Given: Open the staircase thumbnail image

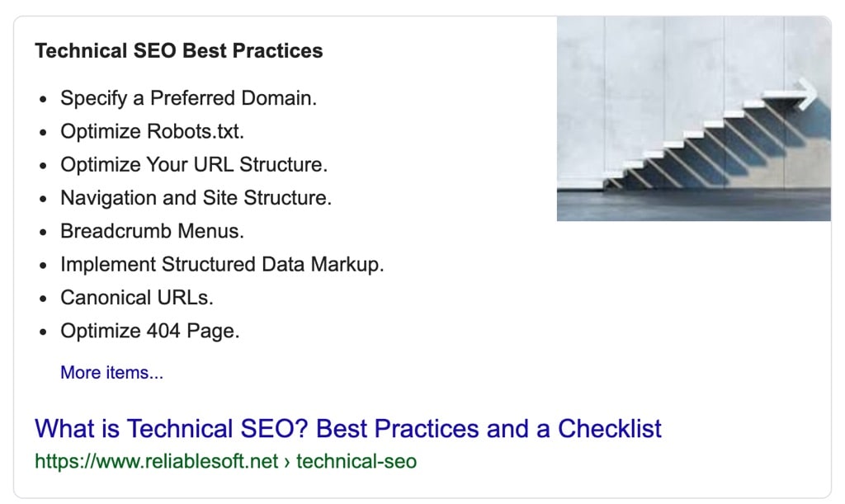Looking at the screenshot, I should click(693, 119).
